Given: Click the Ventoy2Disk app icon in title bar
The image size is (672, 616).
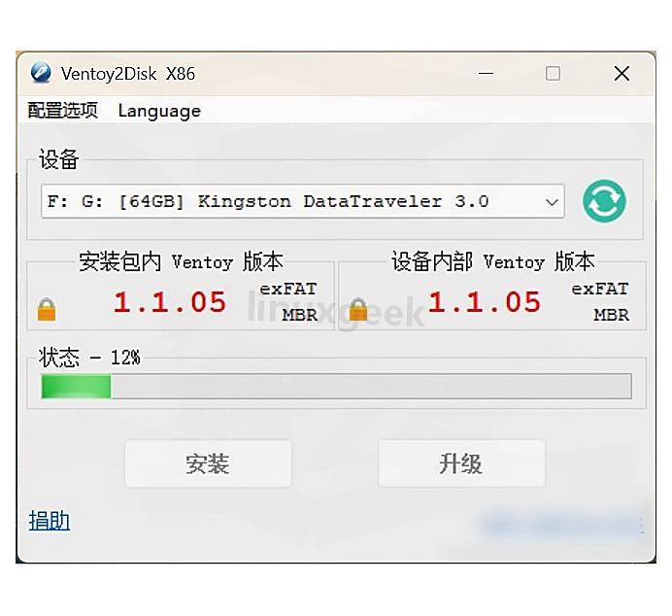Looking at the screenshot, I should click(41, 73).
